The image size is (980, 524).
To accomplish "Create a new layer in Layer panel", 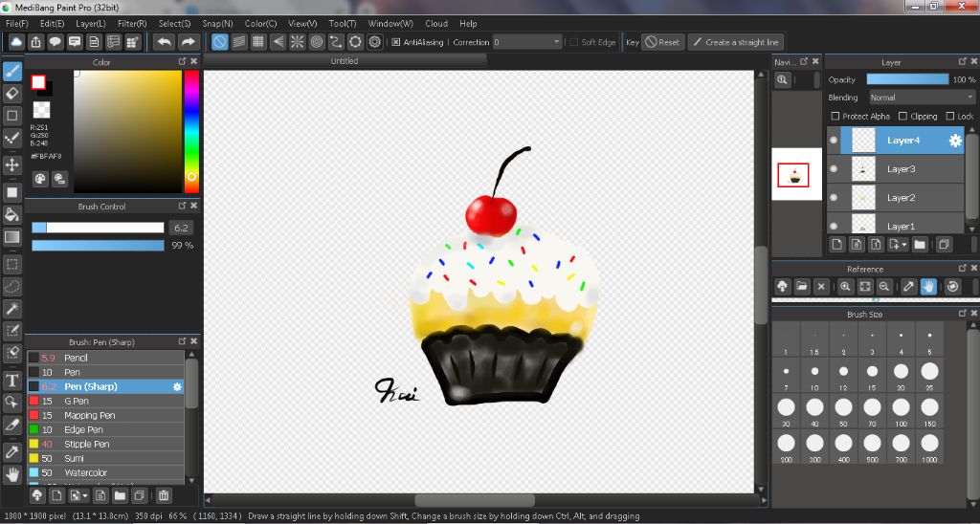I will (836, 244).
